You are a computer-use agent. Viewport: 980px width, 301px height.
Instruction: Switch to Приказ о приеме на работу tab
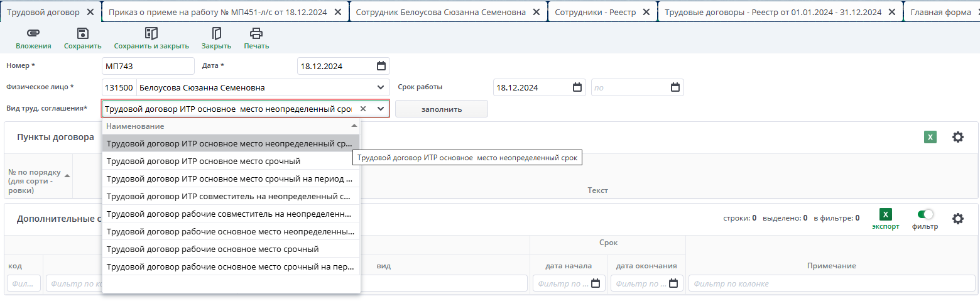pyautogui.click(x=217, y=12)
